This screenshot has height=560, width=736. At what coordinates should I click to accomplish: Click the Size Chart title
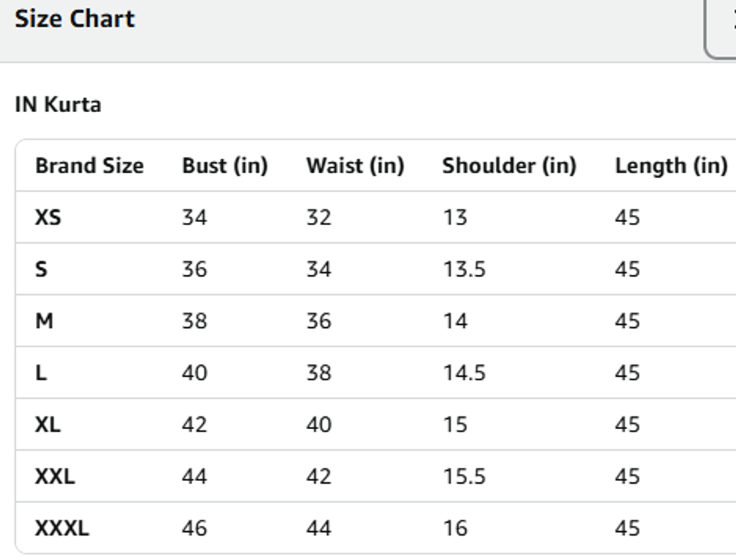(x=75, y=19)
